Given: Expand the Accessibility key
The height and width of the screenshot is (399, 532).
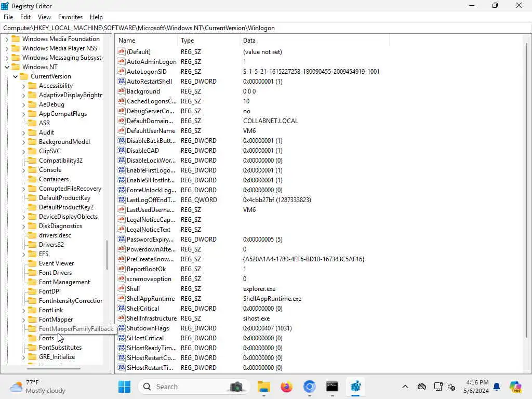Looking at the screenshot, I should pos(23,86).
